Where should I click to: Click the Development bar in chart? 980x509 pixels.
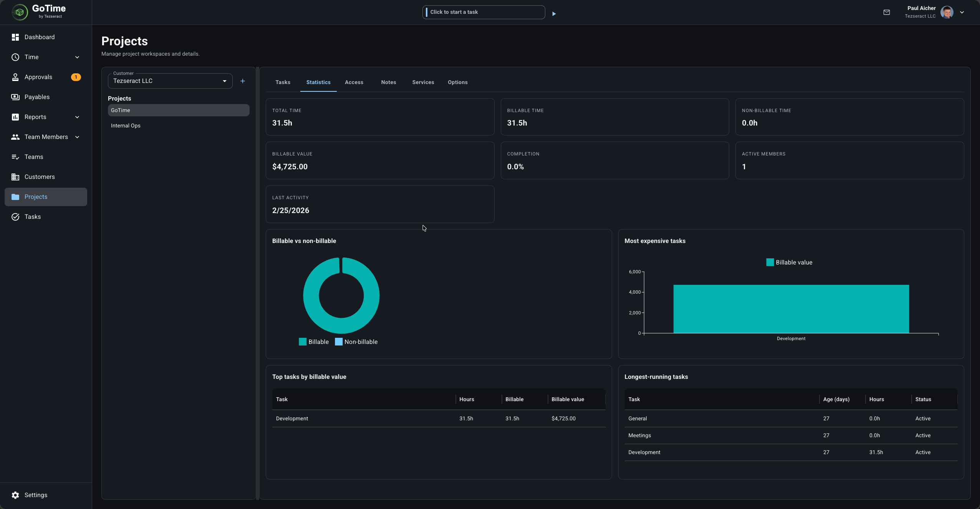pos(791,309)
